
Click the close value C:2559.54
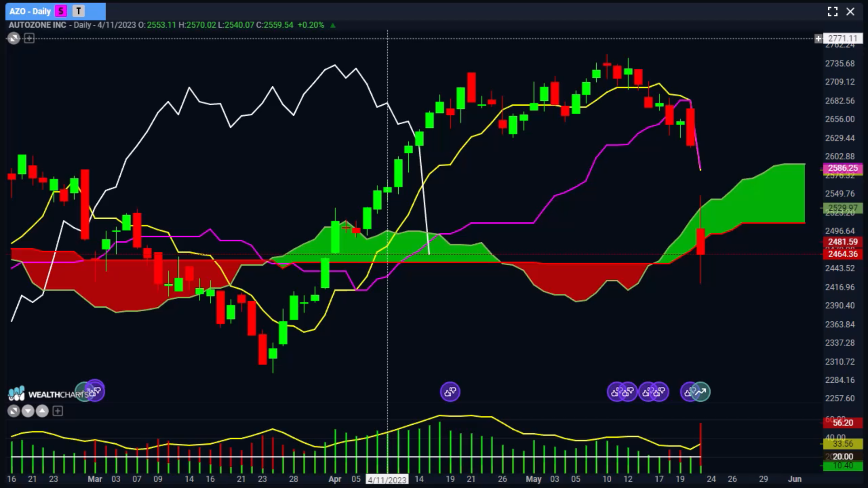point(275,25)
